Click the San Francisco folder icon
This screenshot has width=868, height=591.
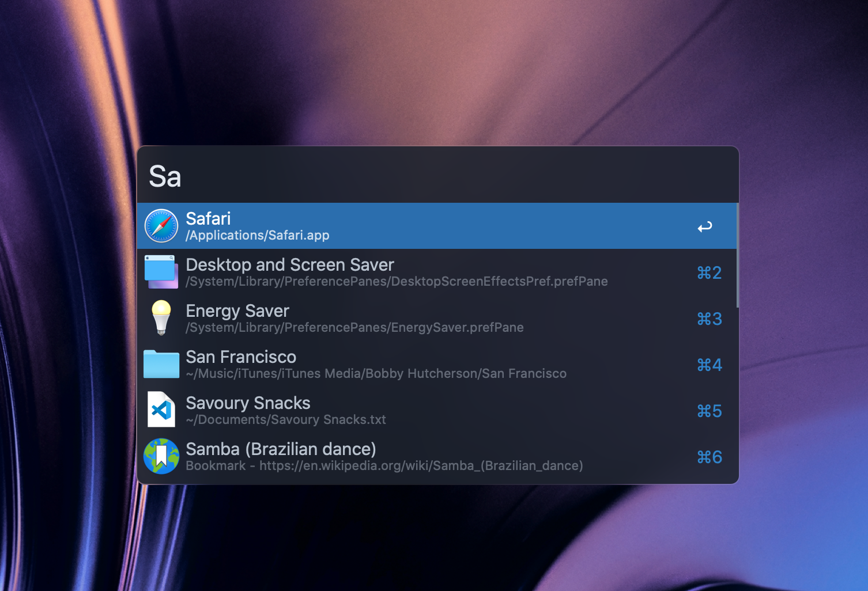point(161,364)
